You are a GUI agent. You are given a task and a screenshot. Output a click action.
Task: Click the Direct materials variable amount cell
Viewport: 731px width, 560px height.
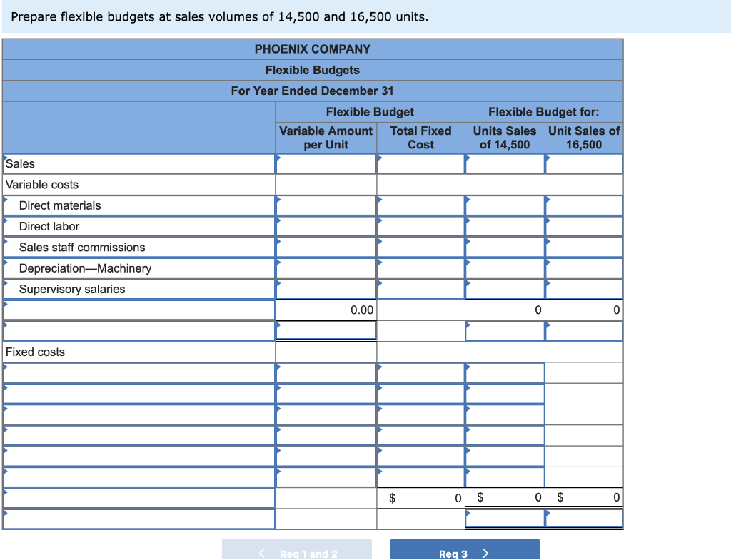326,205
